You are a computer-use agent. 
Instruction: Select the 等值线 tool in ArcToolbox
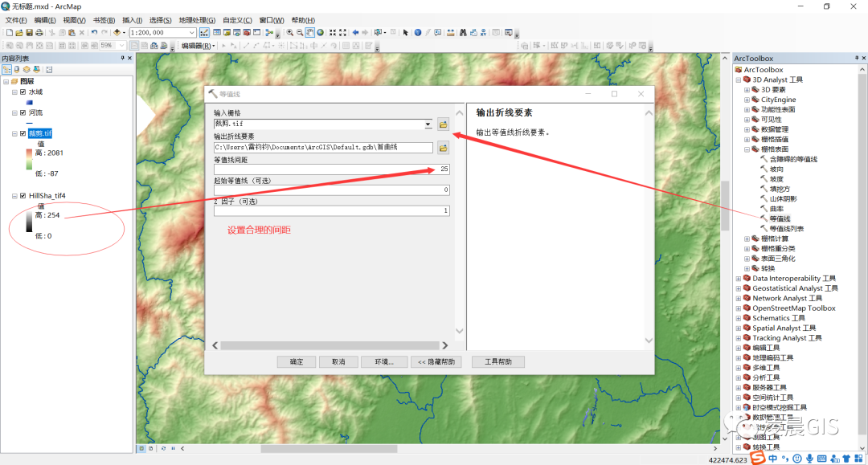(x=780, y=218)
